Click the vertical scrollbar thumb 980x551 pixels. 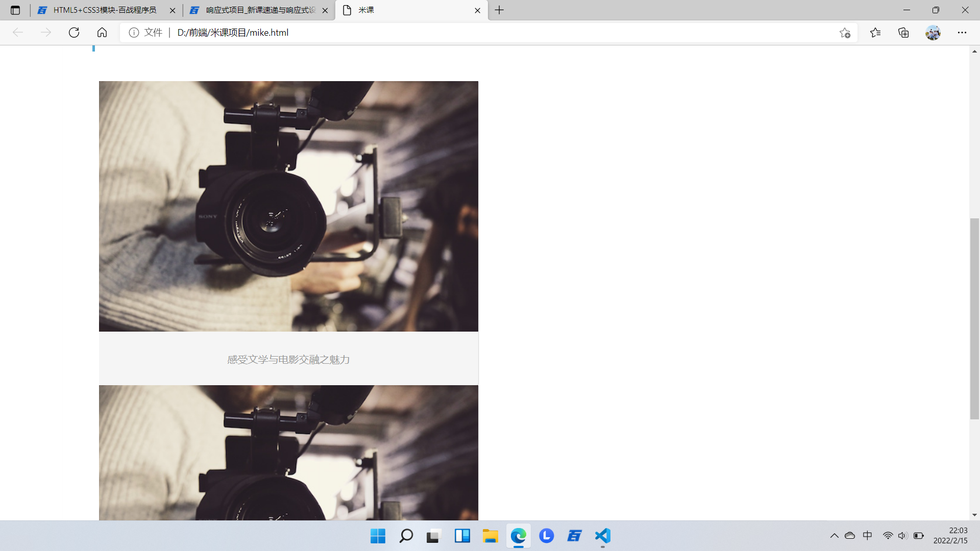pos(974,319)
